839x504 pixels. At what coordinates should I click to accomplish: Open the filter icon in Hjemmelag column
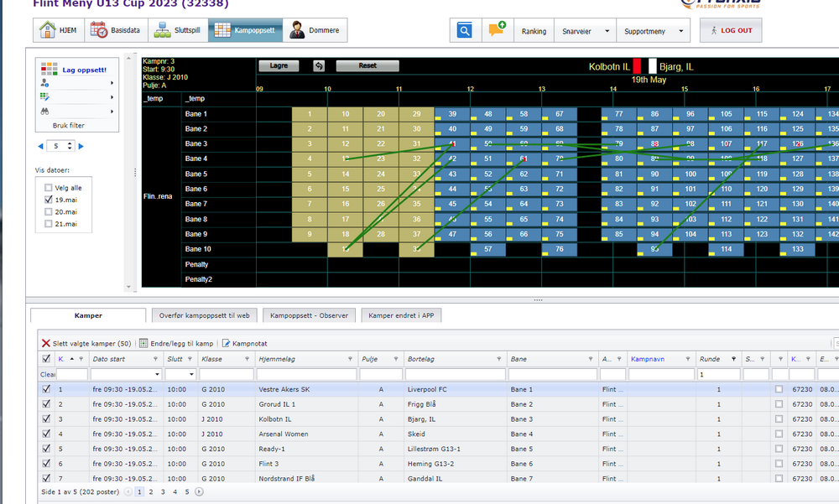tap(350, 359)
